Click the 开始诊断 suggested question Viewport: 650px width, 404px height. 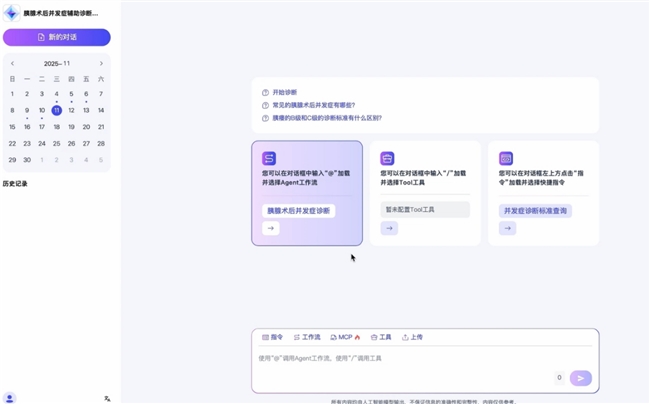tap(284, 92)
